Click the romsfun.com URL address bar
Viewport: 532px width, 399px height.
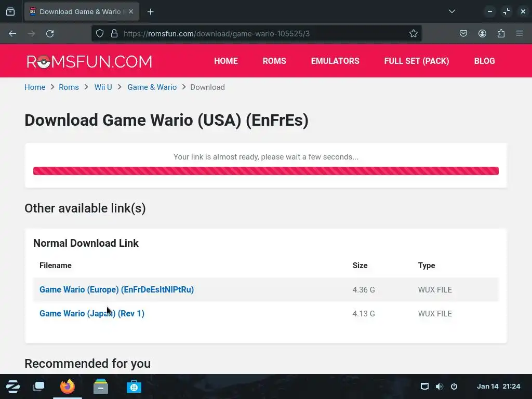pos(257,34)
